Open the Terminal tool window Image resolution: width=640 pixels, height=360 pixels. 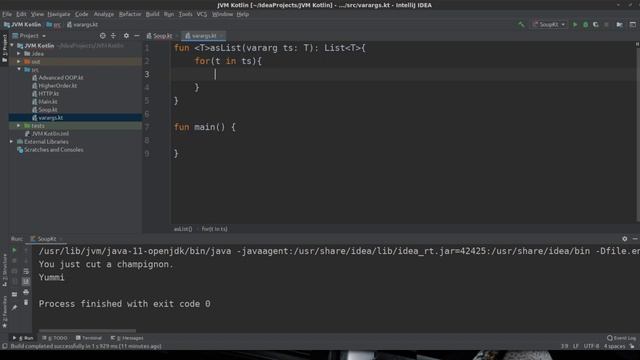click(89, 338)
